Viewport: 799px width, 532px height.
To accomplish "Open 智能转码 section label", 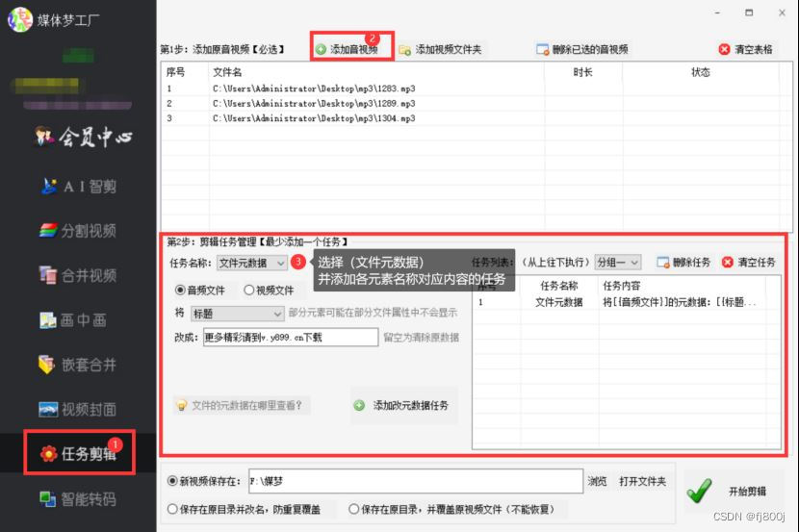I will [89, 499].
